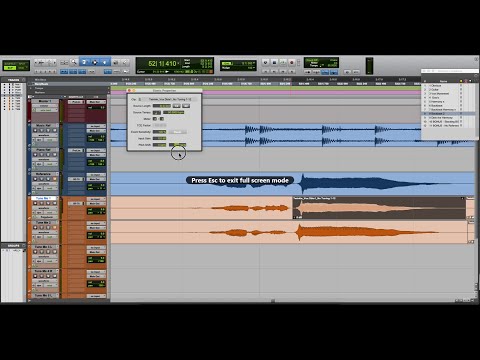This screenshot has height=360, width=480.
Task: Select the Zoomer magnifier tool
Action: coord(74,62)
